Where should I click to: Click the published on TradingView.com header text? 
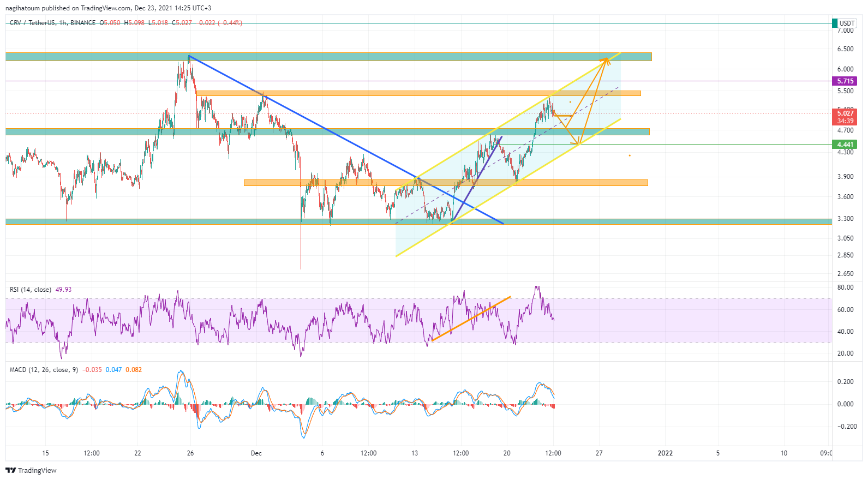[86, 8]
